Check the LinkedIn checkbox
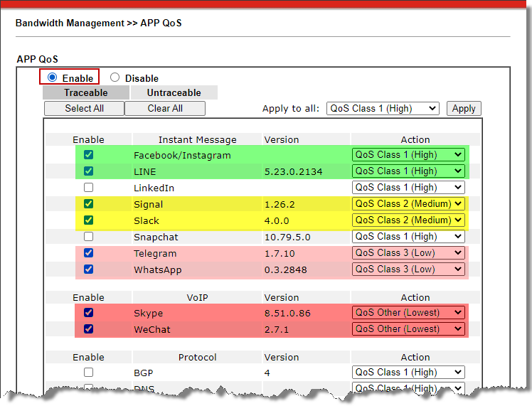532x406 pixels. [89, 187]
